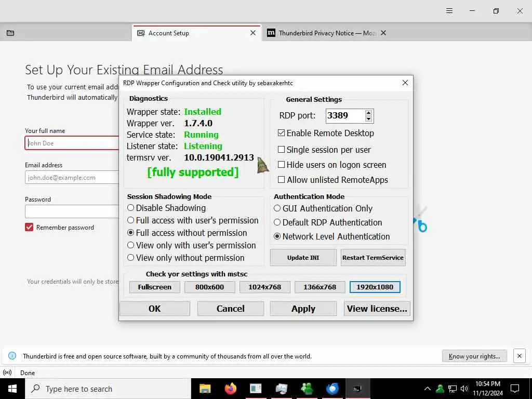
Task: Show hidden system tray icons
Action: pos(428,389)
